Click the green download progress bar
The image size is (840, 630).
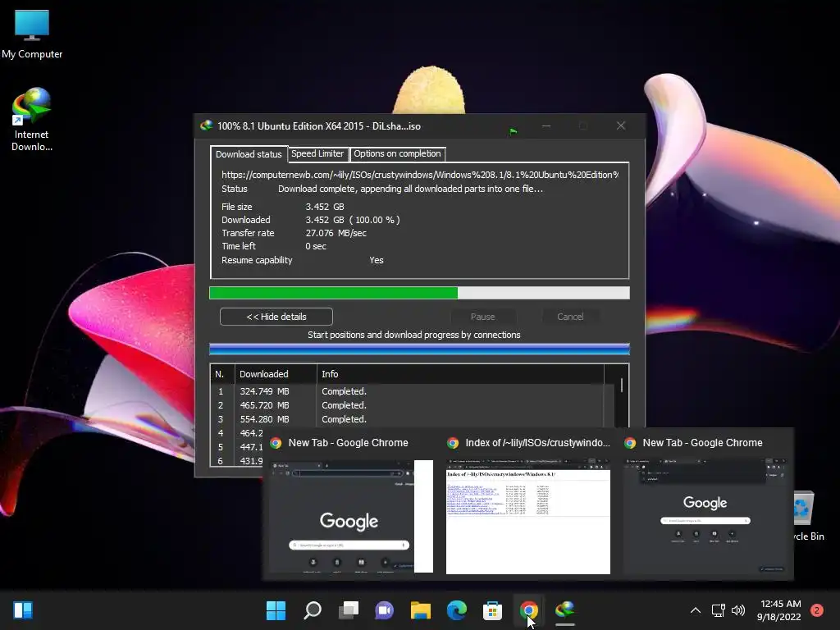click(419, 293)
